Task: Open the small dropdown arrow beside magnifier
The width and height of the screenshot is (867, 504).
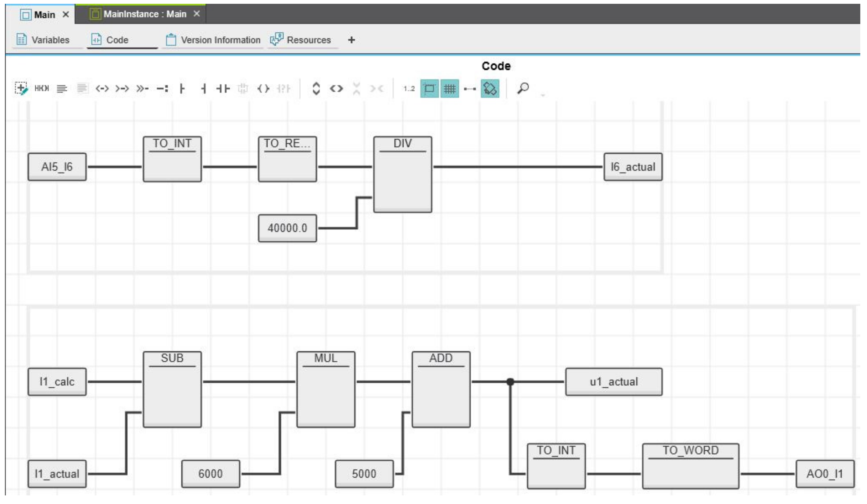Action: tap(543, 95)
